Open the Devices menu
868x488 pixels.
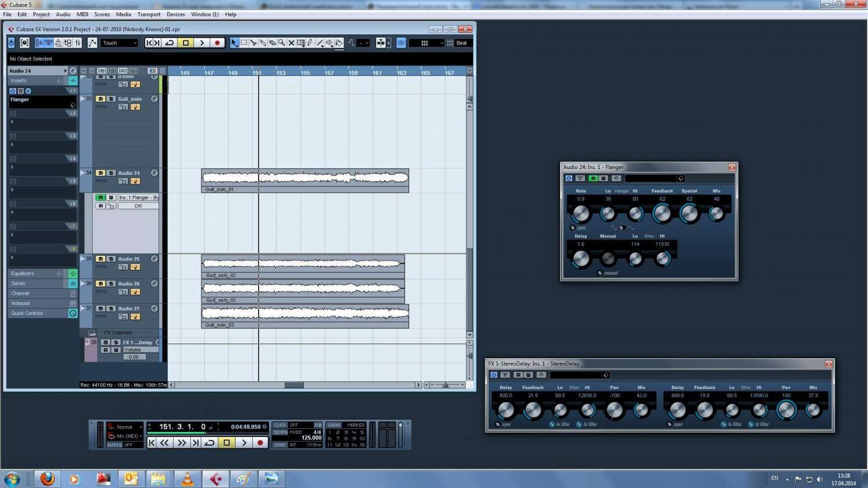click(175, 14)
